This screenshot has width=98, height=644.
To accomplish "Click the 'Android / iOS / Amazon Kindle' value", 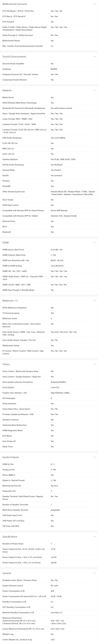I will coord(64,216).
